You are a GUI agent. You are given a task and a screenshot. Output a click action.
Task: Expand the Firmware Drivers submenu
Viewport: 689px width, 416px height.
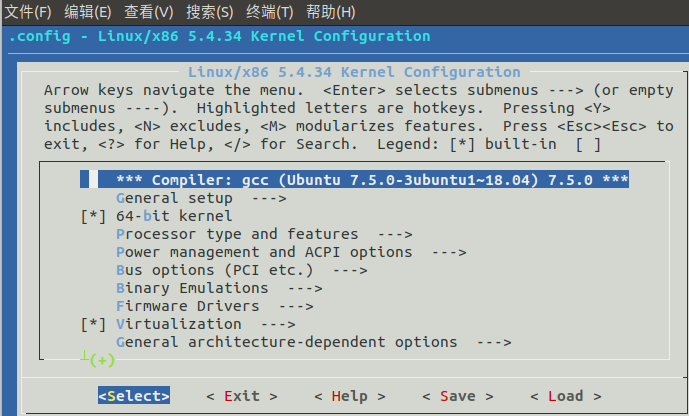[188, 306]
